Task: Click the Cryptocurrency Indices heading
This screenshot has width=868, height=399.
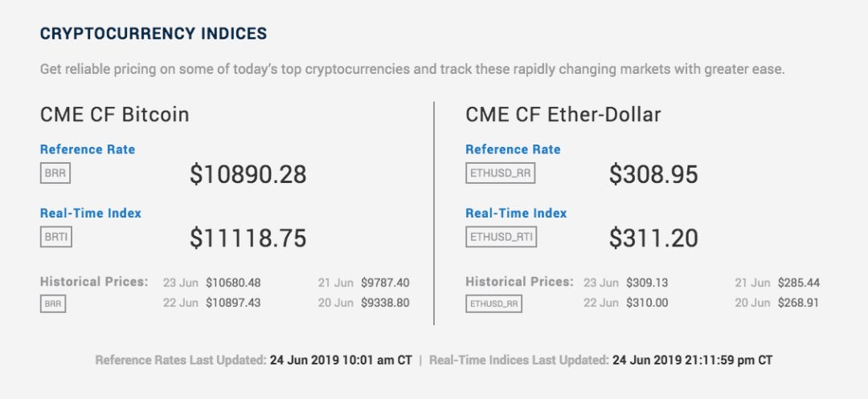Action: 154,34
